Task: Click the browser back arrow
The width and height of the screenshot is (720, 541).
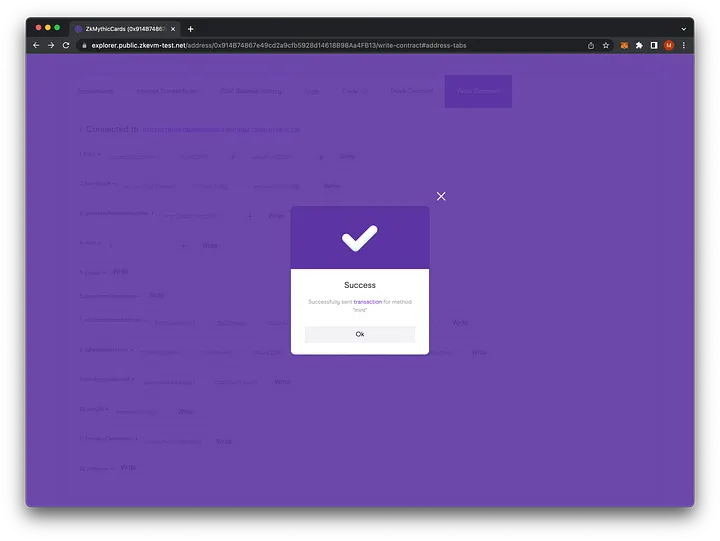Action: point(36,45)
